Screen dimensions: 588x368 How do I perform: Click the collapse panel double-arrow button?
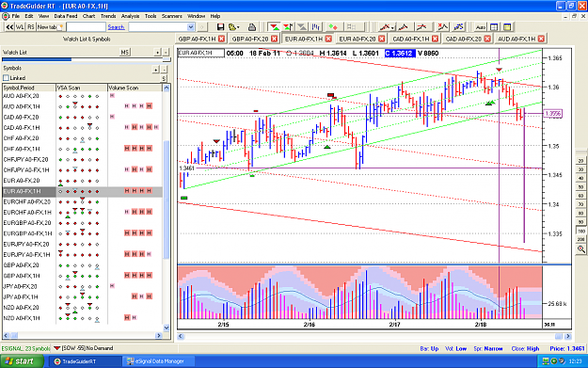coord(9,27)
